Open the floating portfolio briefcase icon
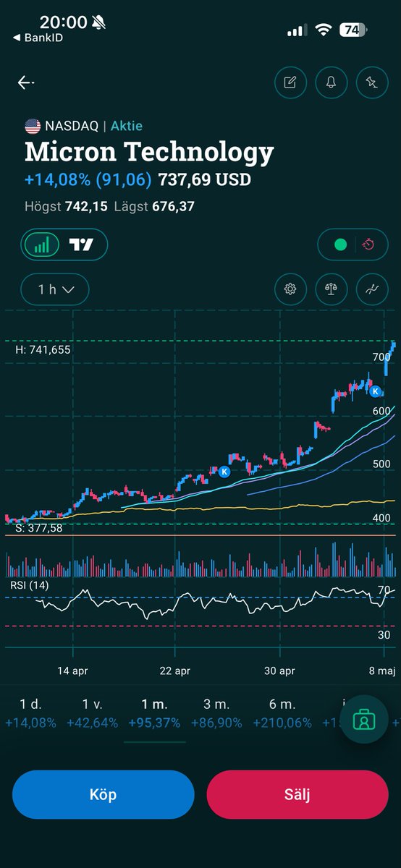The image size is (401, 868). (363, 720)
